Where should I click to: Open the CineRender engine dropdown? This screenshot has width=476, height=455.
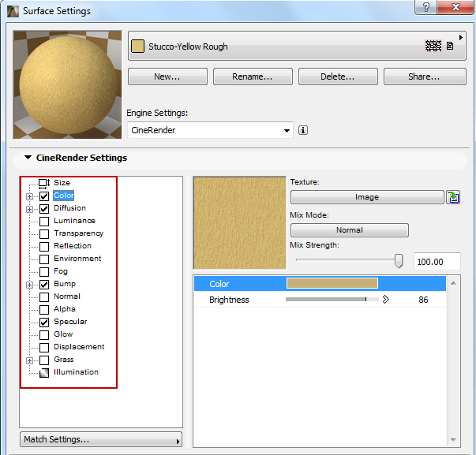pyautogui.click(x=210, y=130)
